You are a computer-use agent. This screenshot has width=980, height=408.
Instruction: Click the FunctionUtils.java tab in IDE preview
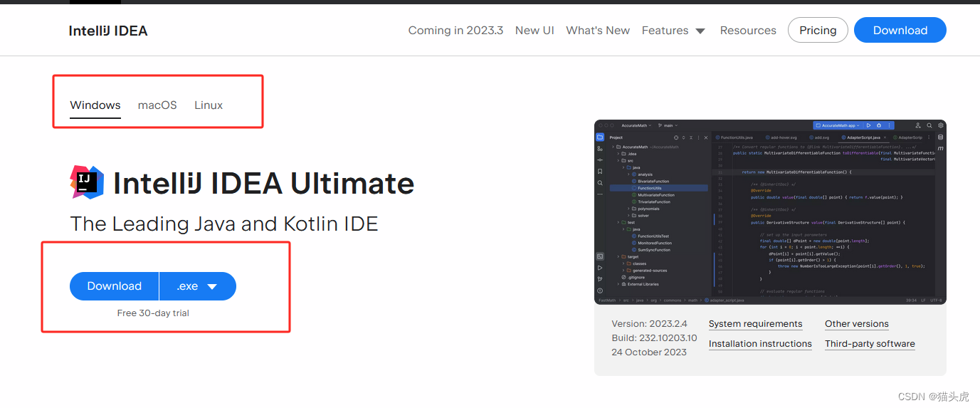(734, 137)
